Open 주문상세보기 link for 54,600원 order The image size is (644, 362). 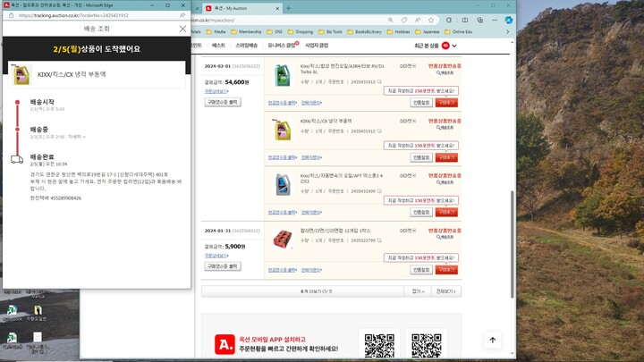(x=216, y=91)
